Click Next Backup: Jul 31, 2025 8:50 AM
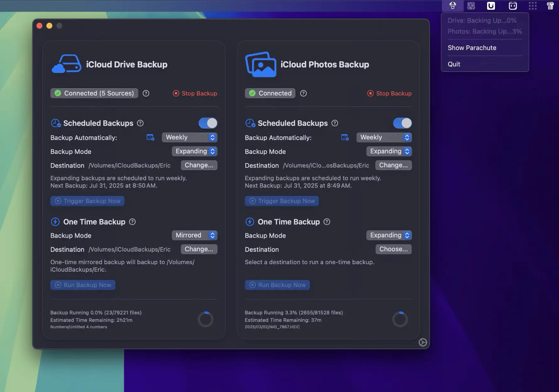The height and width of the screenshot is (392, 559). pyautogui.click(x=104, y=186)
